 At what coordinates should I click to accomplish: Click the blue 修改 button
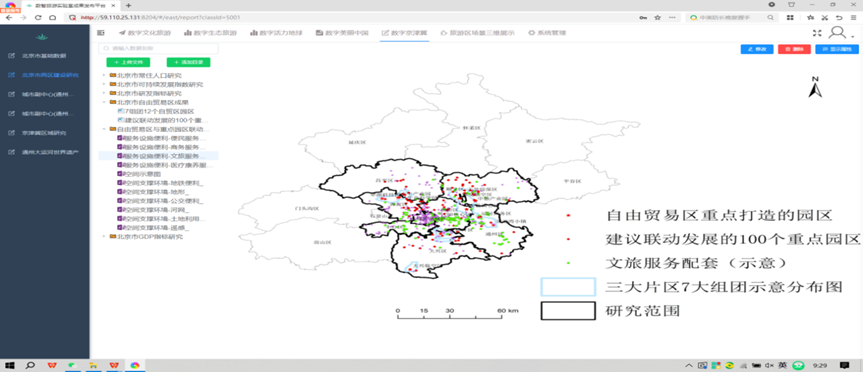point(757,49)
